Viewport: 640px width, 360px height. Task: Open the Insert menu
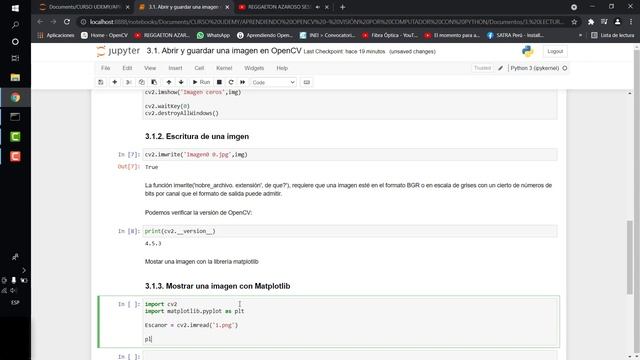point(175,68)
